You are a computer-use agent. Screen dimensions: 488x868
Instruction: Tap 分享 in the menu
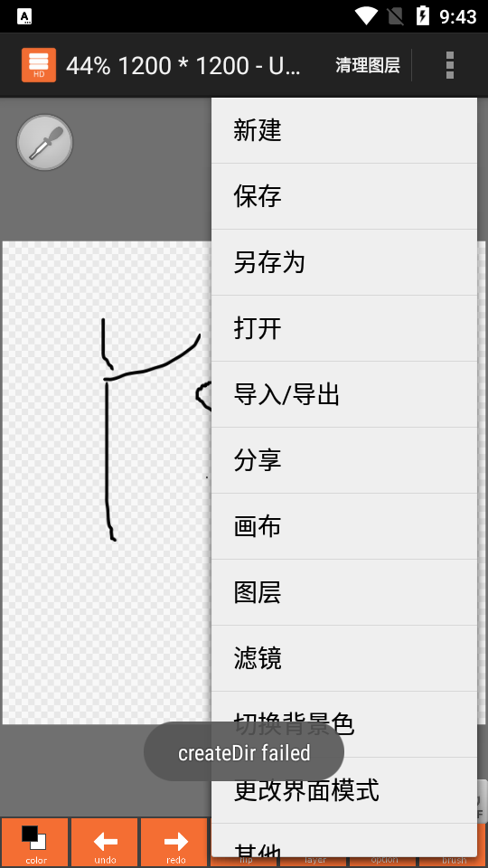click(x=344, y=460)
